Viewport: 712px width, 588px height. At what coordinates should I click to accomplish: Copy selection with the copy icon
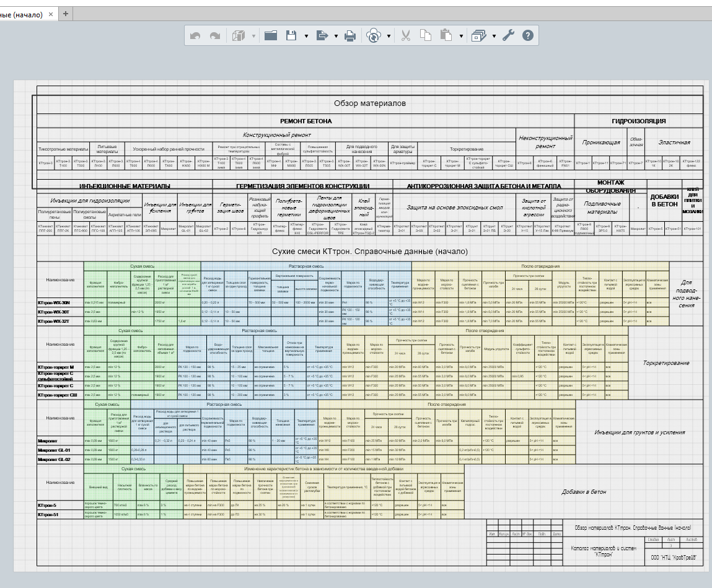tap(425, 36)
